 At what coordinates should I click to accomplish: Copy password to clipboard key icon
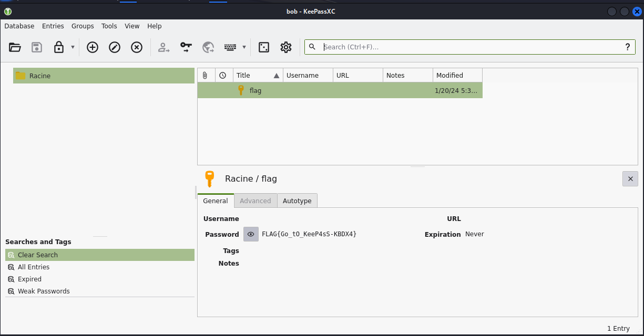186,47
